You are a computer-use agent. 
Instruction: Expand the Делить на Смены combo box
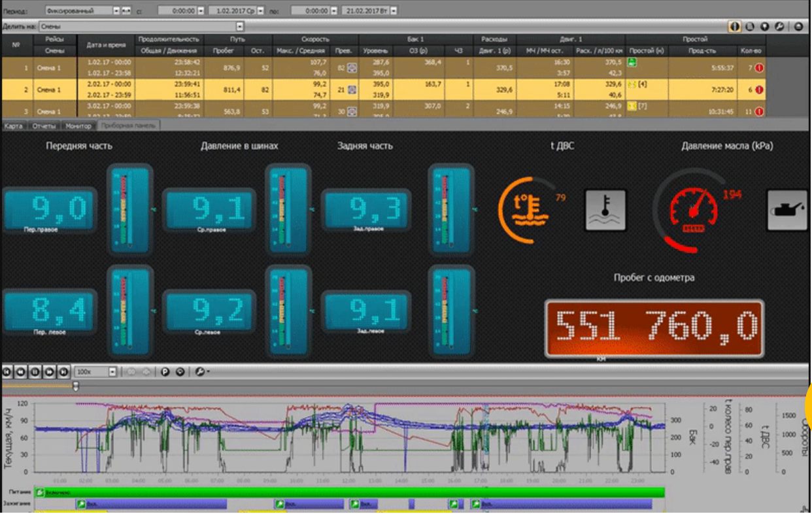(x=240, y=27)
